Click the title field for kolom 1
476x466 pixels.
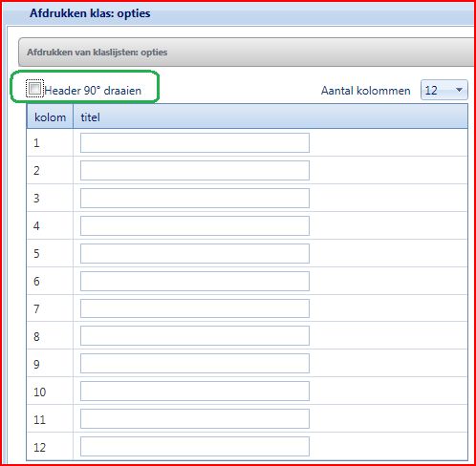pos(195,142)
